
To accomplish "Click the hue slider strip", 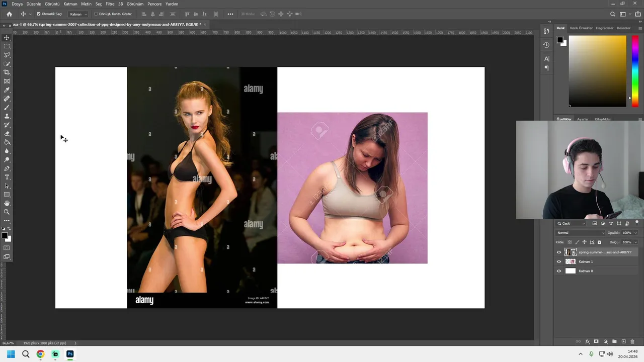I will click(x=635, y=71).
